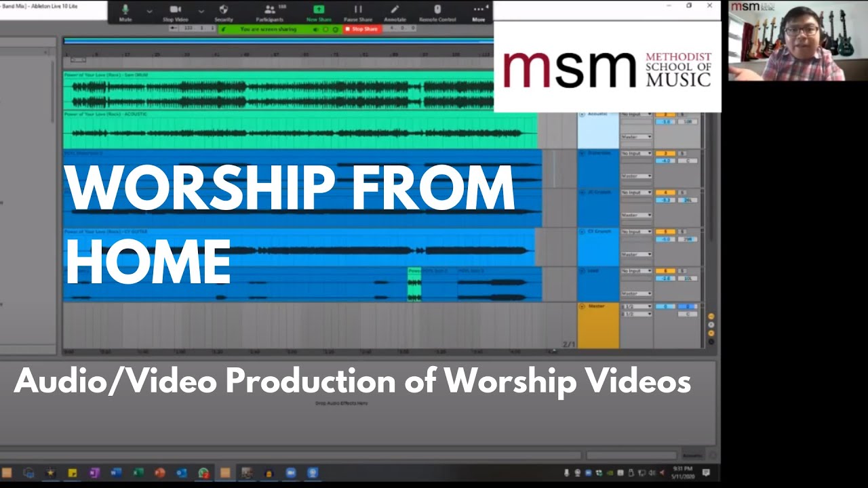The width and height of the screenshot is (868, 488).
Task: Click the red Stop Share button
Action: coord(361,29)
